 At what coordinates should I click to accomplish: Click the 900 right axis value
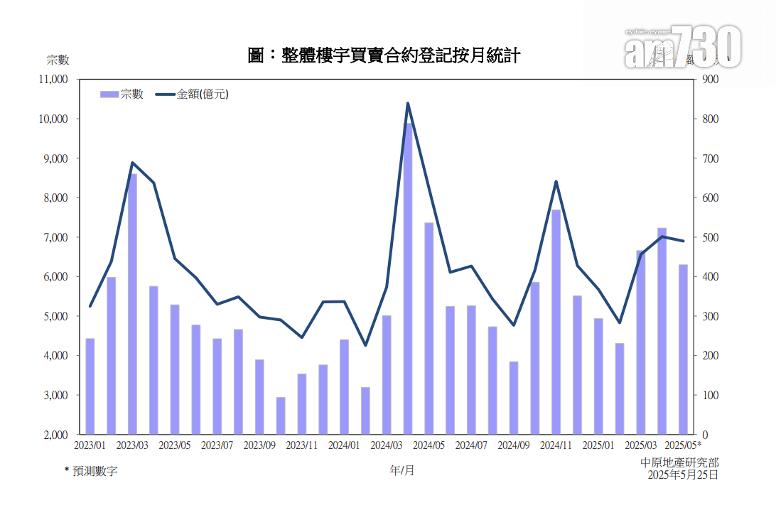click(710, 80)
